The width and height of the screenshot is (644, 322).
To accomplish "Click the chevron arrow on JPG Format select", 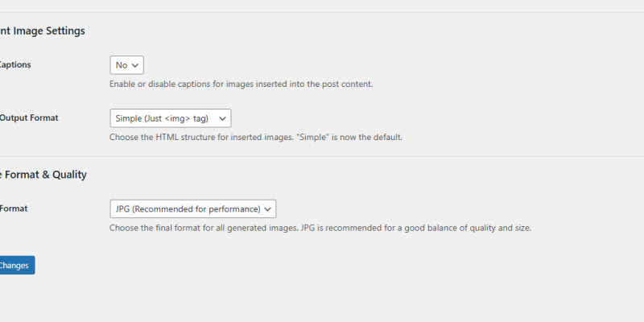I will coord(269,209).
